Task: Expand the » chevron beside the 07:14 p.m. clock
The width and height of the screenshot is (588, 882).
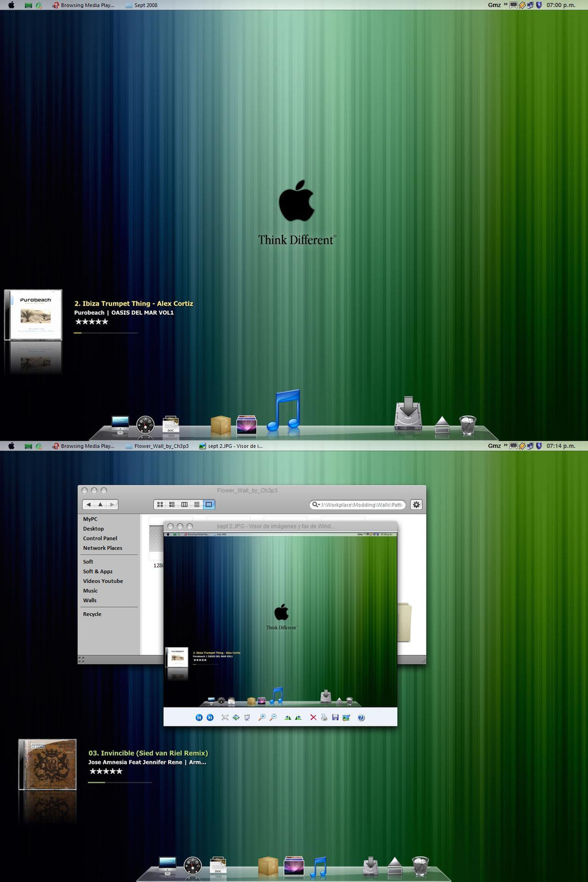Action: (506, 446)
